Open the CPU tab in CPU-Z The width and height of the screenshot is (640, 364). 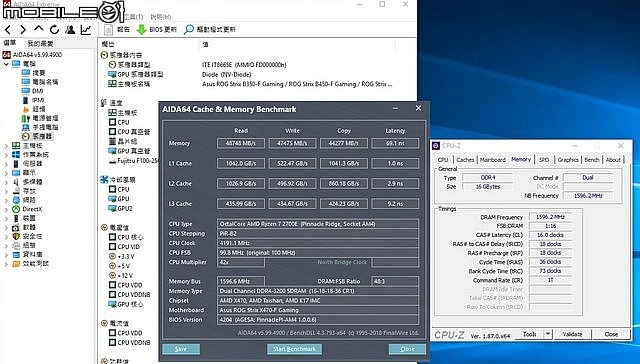coord(443,160)
